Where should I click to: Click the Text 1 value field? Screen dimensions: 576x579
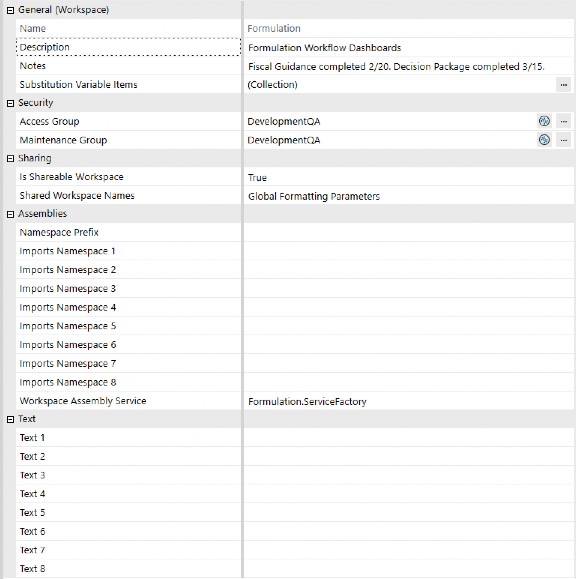[x=409, y=438]
